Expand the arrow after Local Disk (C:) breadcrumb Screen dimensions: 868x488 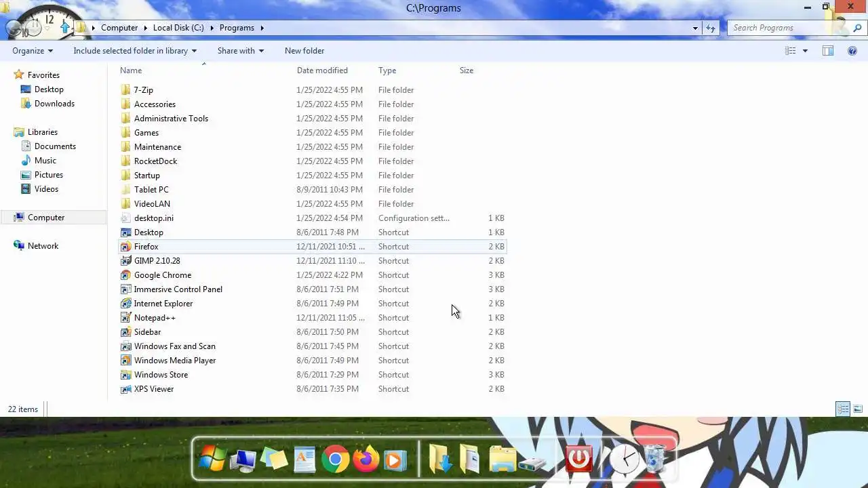212,28
